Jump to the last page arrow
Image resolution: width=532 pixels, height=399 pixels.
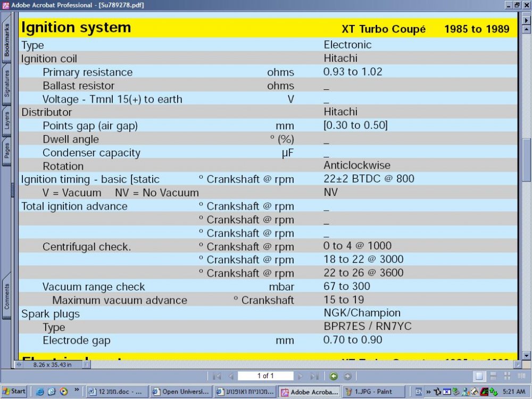pyautogui.click(x=314, y=376)
